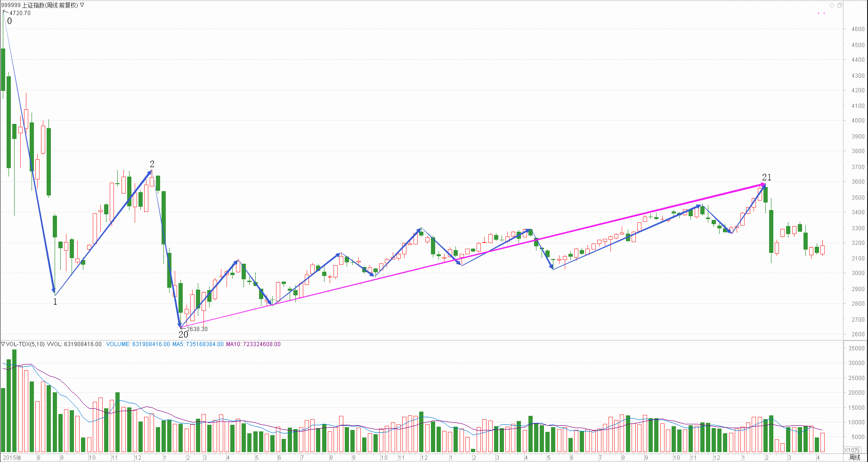The width and height of the screenshot is (868, 462).
Task: Select the wave label 0 at chart top
Action: (9, 21)
